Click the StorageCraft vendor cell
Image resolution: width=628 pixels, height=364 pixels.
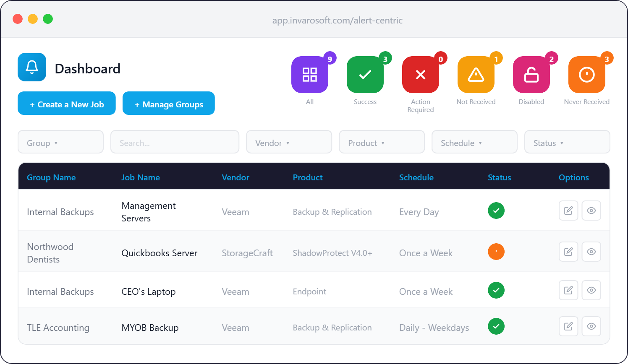click(247, 253)
